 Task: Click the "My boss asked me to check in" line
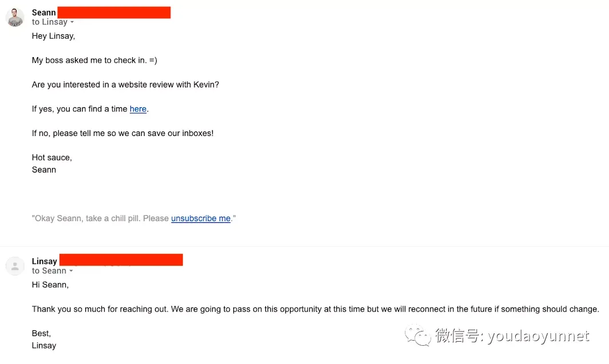[94, 60]
